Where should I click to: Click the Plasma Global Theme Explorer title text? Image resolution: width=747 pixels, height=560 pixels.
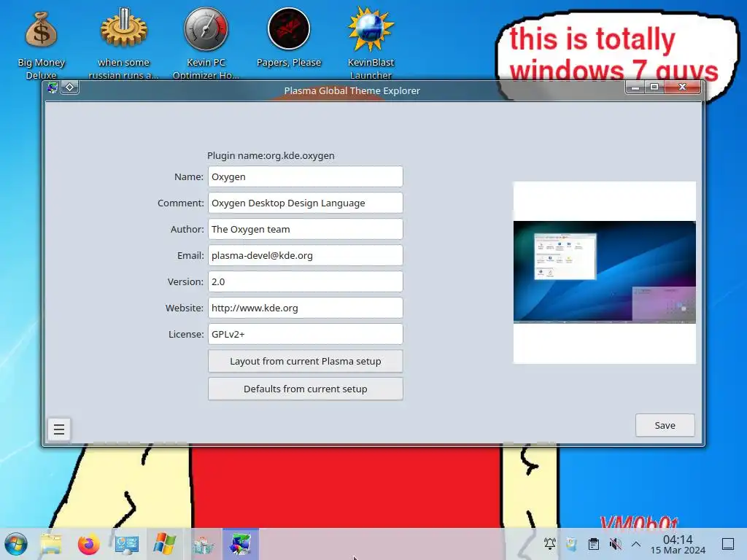(x=352, y=90)
